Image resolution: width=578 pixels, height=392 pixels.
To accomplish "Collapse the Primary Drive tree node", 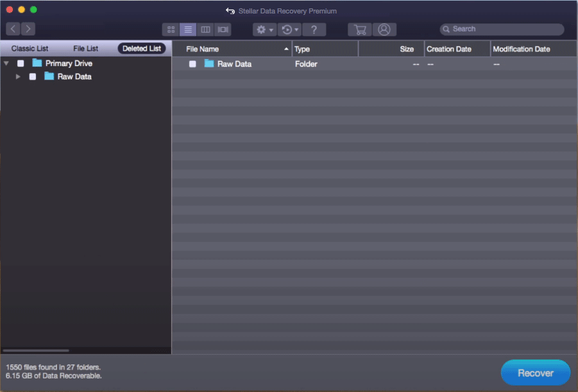I will coord(6,64).
